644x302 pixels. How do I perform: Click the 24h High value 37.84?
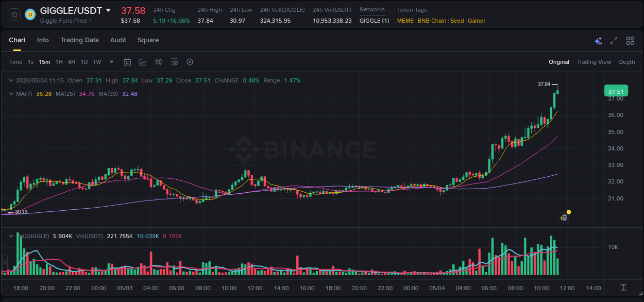pos(205,21)
